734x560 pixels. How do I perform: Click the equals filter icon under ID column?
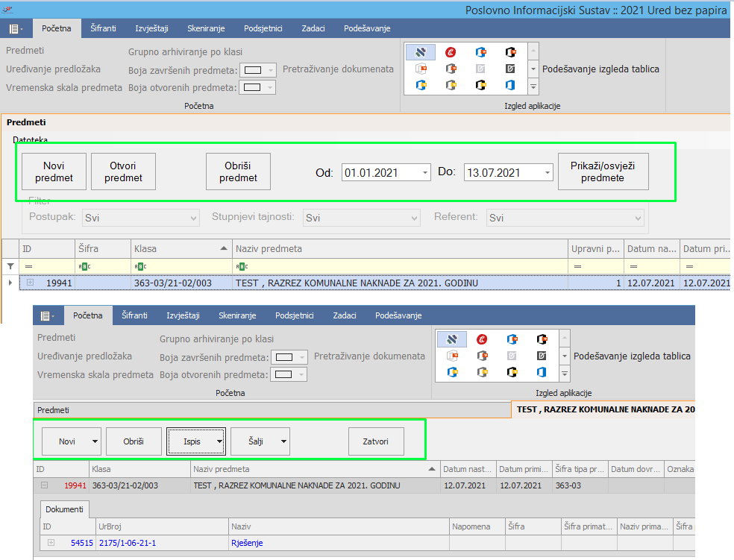(29, 266)
